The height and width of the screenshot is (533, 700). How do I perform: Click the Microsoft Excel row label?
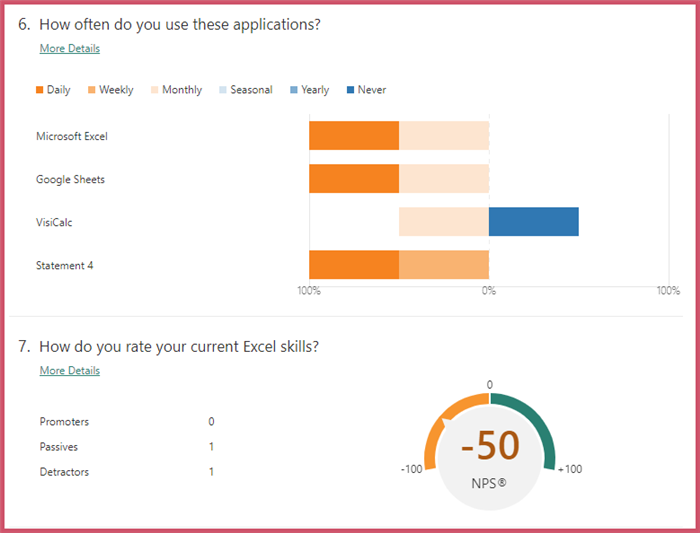click(x=72, y=136)
